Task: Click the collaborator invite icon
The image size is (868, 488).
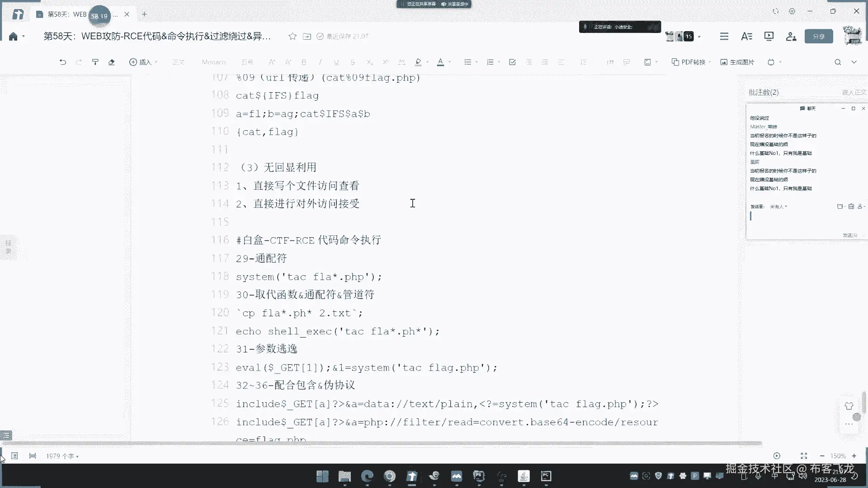Action: (x=791, y=36)
